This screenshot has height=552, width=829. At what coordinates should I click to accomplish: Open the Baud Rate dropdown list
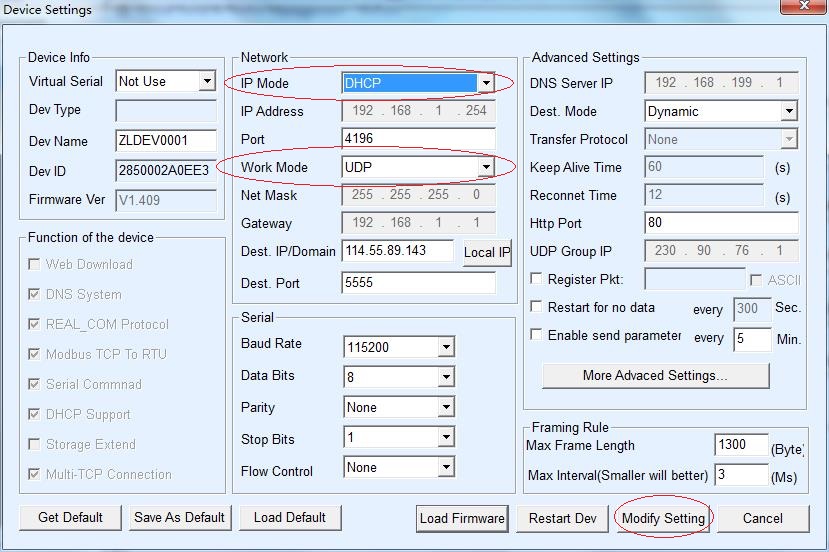click(446, 348)
